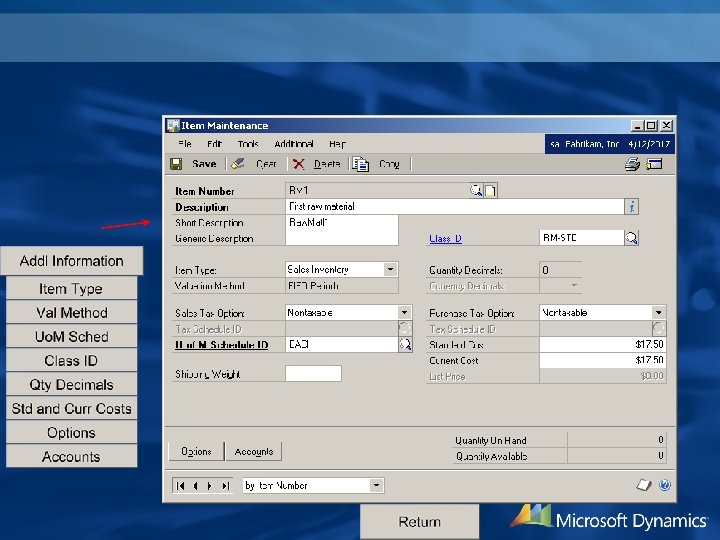Open the Class ID lookup magnifier
Viewport: 720px width, 540px height.
631,238
